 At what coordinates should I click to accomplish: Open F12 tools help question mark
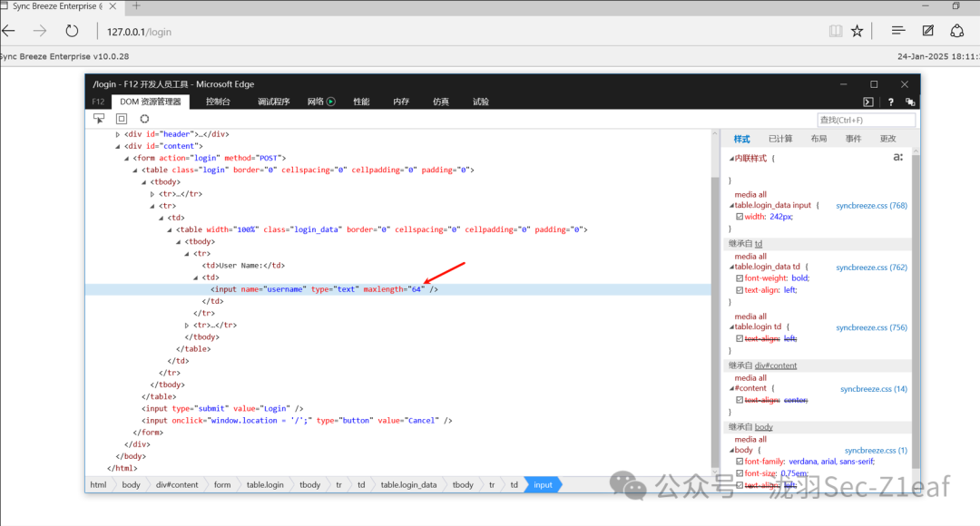tap(891, 102)
